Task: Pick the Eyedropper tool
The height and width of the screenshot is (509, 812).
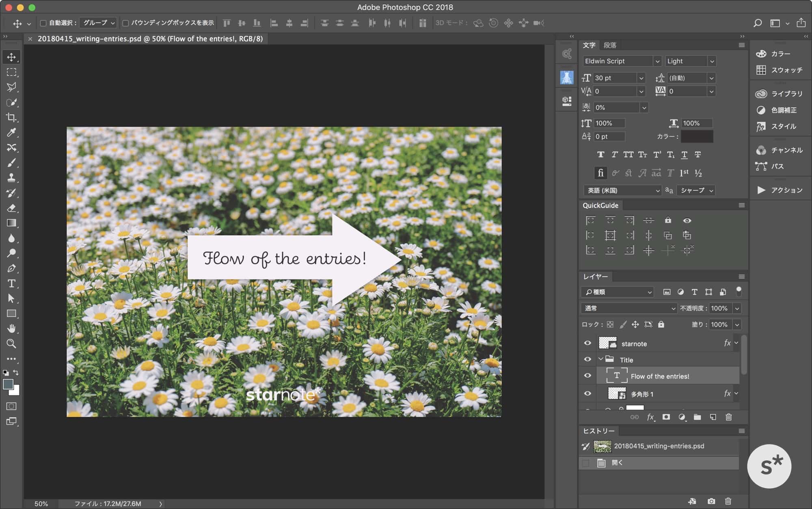Action: [11, 132]
